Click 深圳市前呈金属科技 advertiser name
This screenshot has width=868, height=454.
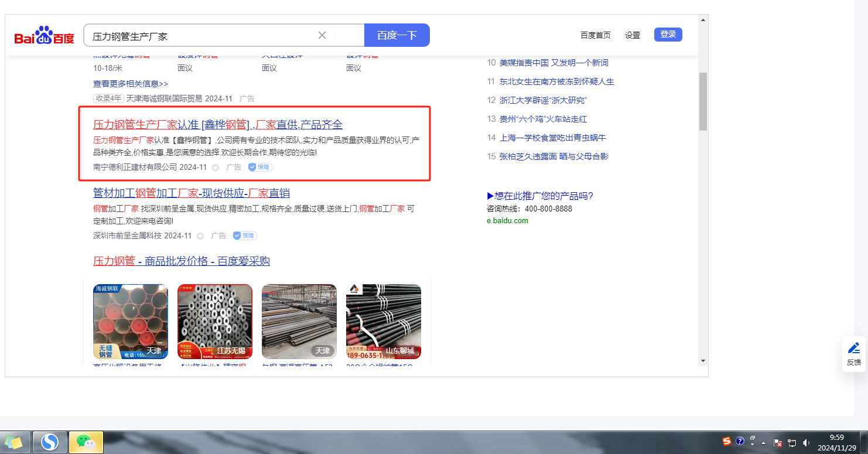point(127,235)
